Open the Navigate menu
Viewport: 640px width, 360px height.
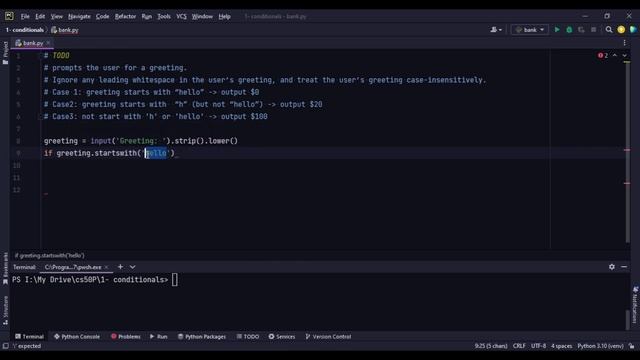click(x=79, y=16)
